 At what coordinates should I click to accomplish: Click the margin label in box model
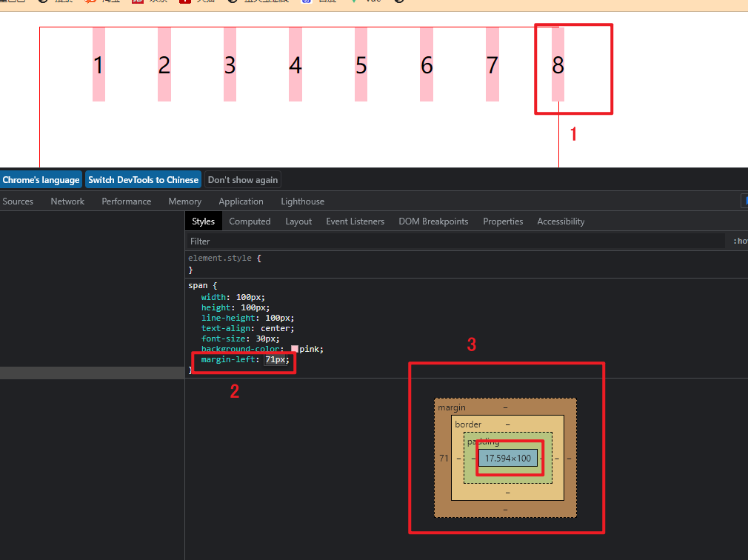[451, 407]
